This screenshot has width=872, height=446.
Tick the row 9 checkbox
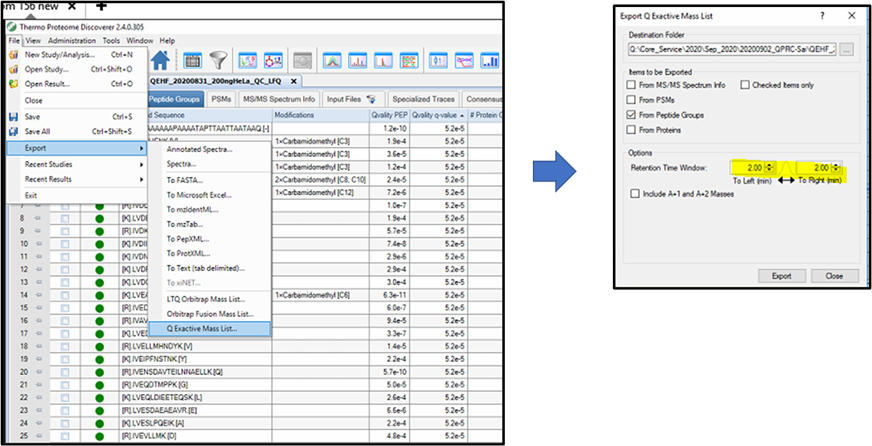tap(65, 231)
